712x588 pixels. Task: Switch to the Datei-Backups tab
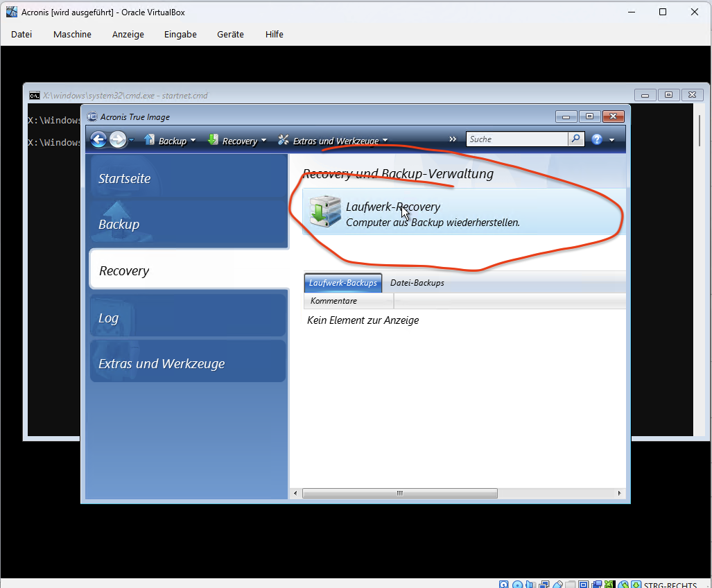tap(417, 282)
